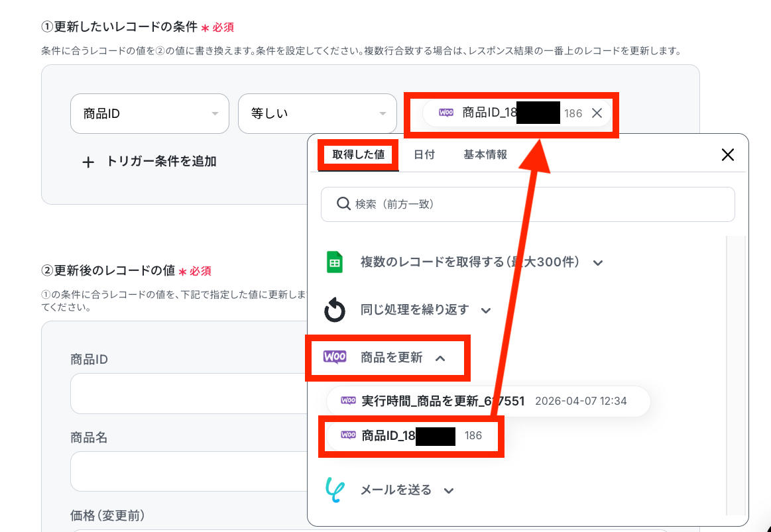Click the chevron next to メールを送る

448,491
